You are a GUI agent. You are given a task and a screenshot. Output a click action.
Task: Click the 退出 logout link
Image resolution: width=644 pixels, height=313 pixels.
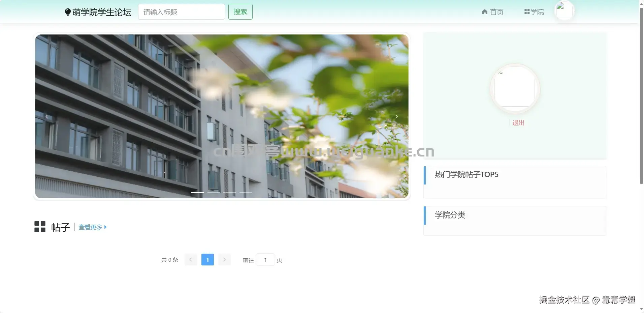518,123
